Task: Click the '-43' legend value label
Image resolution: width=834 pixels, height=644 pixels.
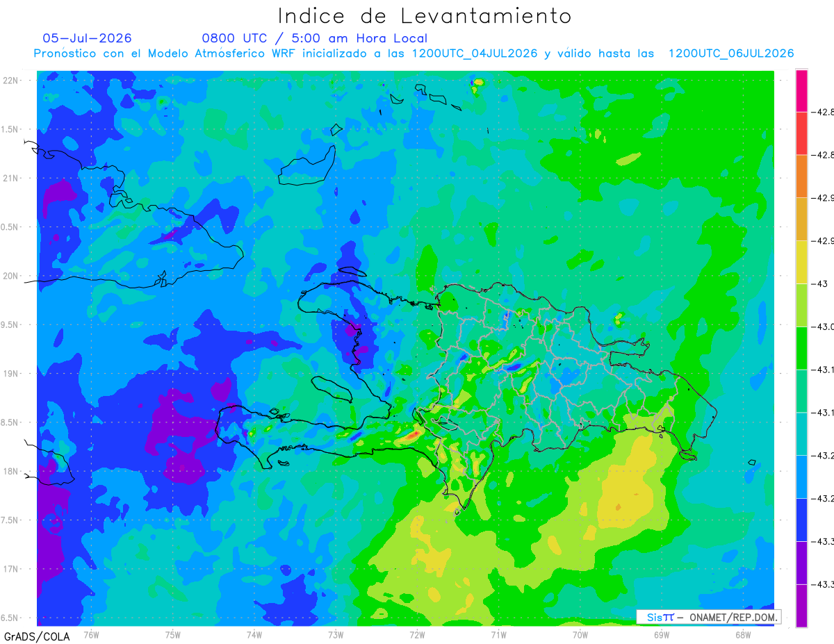Action: [x=821, y=283]
